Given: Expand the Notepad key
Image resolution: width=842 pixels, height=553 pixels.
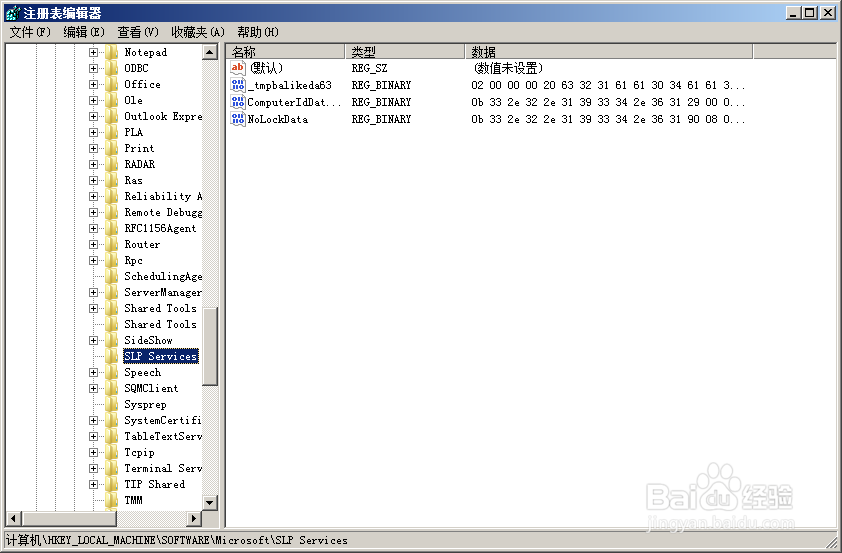Looking at the screenshot, I should coord(93,52).
